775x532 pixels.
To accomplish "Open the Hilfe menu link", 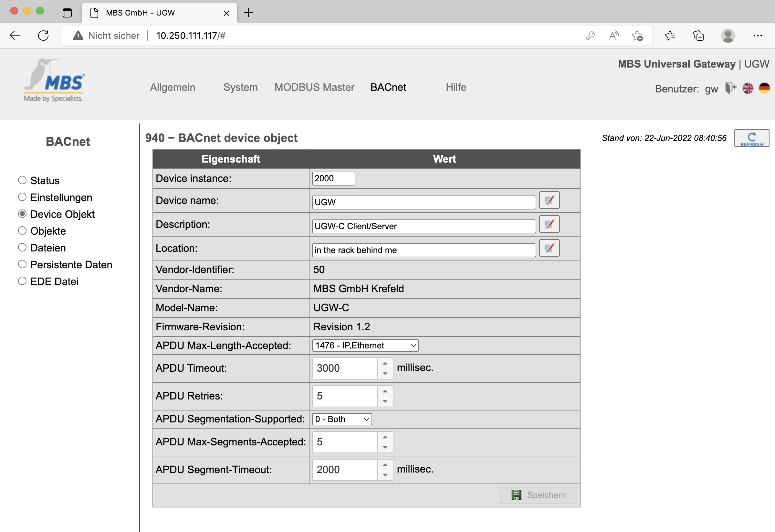I will pyautogui.click(x=456, y=87).
